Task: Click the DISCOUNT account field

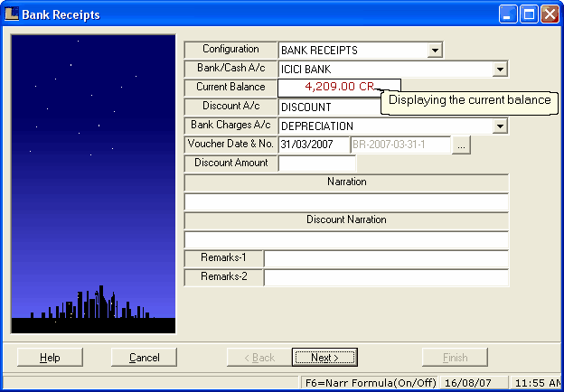Action: click(x=329, y=107)
